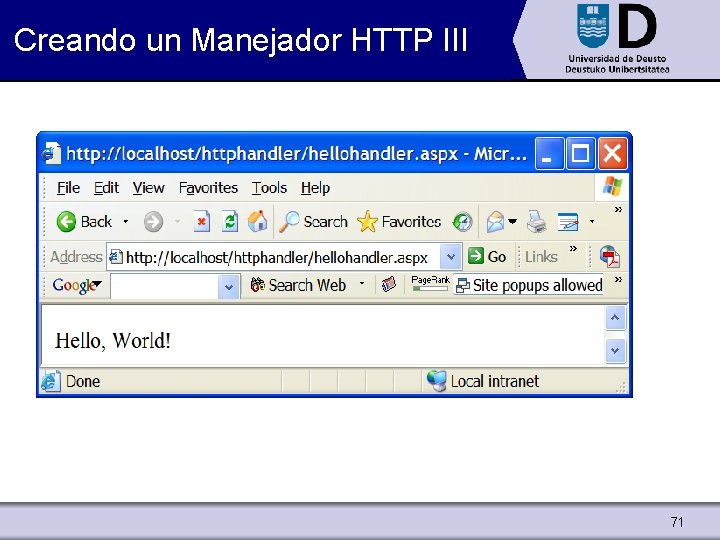Click the Search Web button

coord(298,285)
